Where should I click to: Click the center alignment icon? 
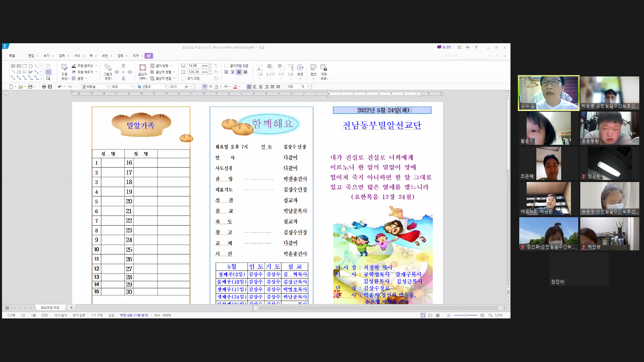tap(261, 86)
